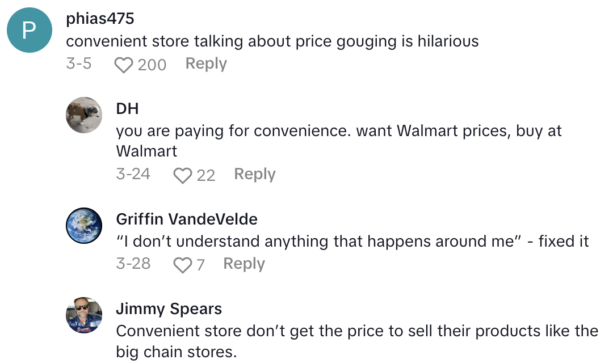
Task: Hit Reply under Griffin VandeVelde's comment
Action: [244, 264]
